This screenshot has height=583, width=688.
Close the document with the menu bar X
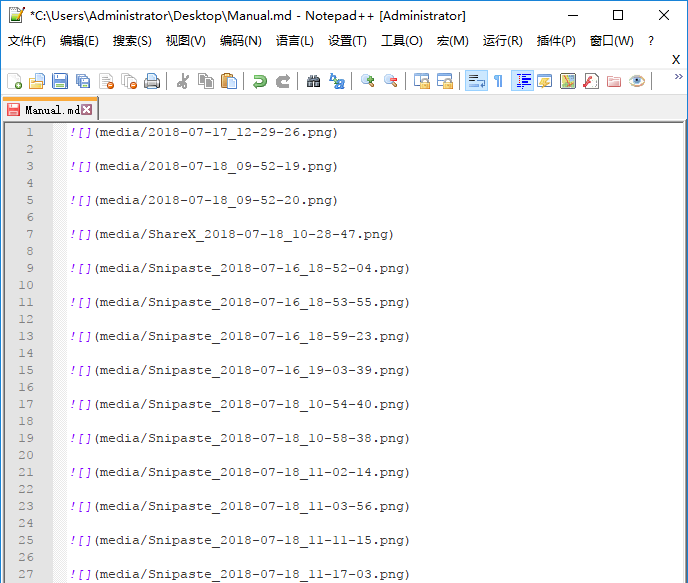(676, 59)
